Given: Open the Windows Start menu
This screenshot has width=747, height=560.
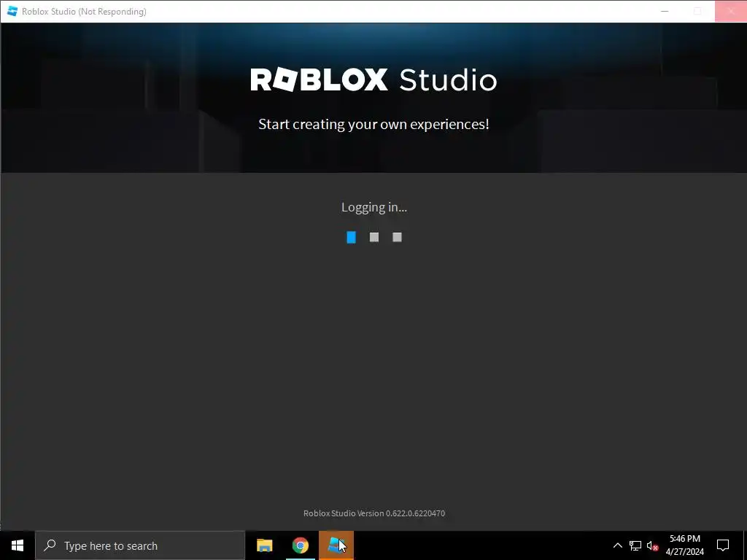Looking at the screenshot, I should [18, 545].
